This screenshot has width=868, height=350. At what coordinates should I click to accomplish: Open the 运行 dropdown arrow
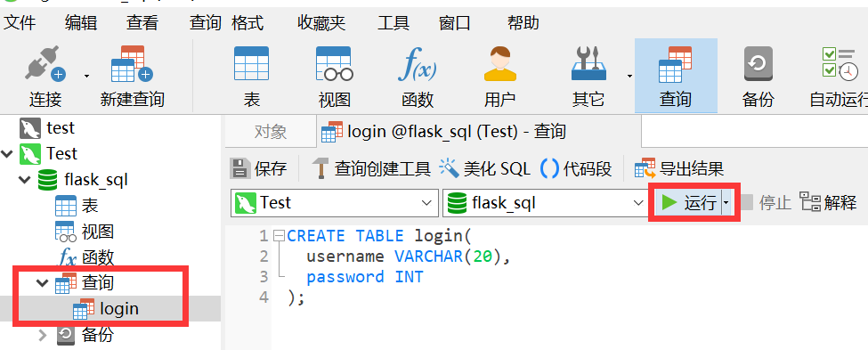tap(727, 203)
